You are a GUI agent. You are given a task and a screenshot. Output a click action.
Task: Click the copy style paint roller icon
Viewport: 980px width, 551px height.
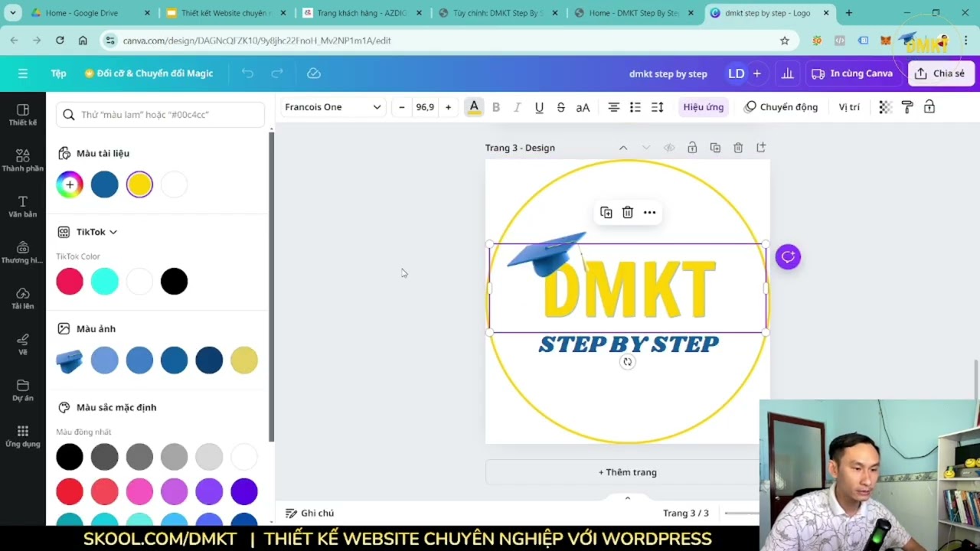click(x=907, y=107)
